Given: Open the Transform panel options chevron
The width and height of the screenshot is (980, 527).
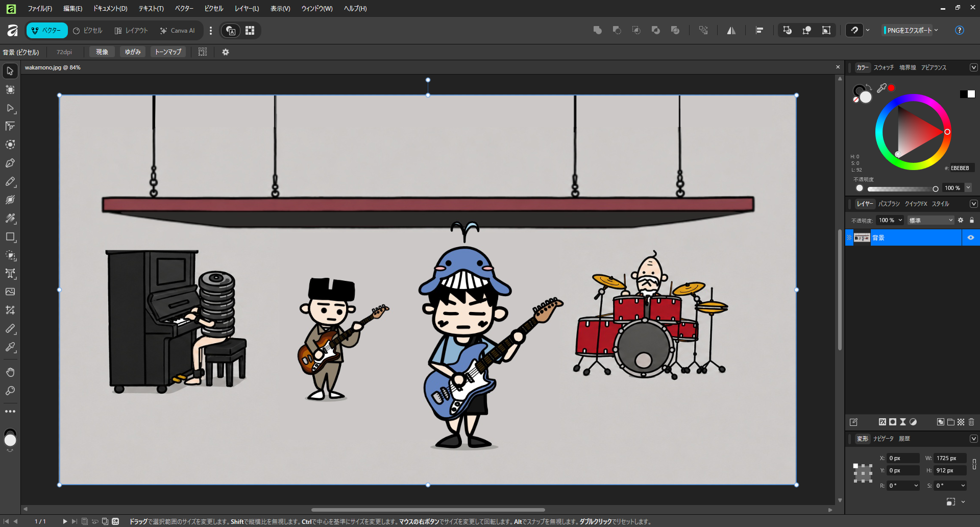Looking at the screenshot, I should coord(973,439).
